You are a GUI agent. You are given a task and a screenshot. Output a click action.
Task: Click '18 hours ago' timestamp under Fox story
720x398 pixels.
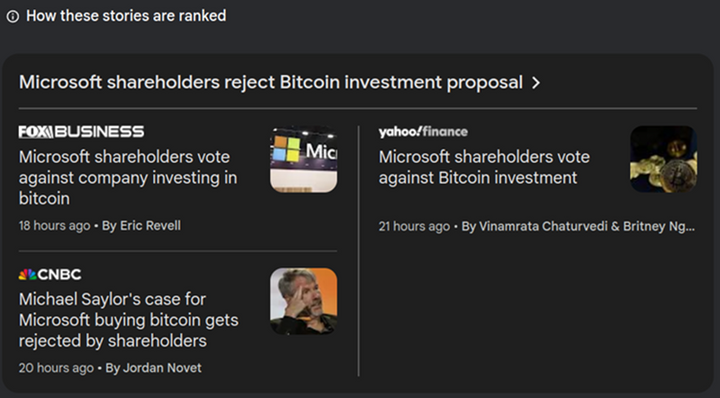click(x=54, y=226)
